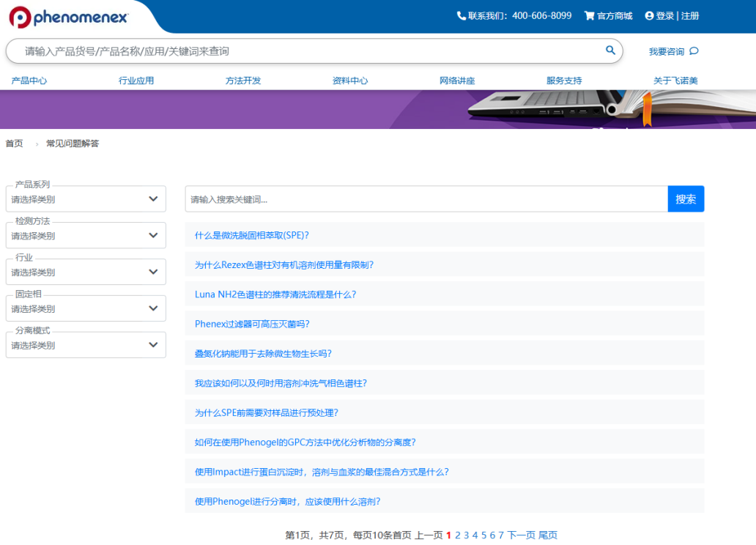This screenshot has height=545, width=756.
Task: Open question 使用Phenogel进行分离时应该使用什么溶剂
Action: [287, 502]
